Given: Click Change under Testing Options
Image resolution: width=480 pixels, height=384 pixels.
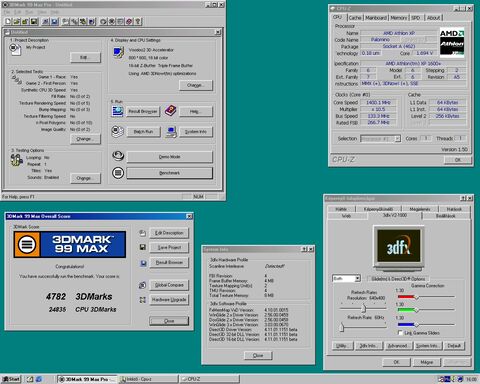Looking at the screenshot, I should pyautogui.click(x=85, y=178).
